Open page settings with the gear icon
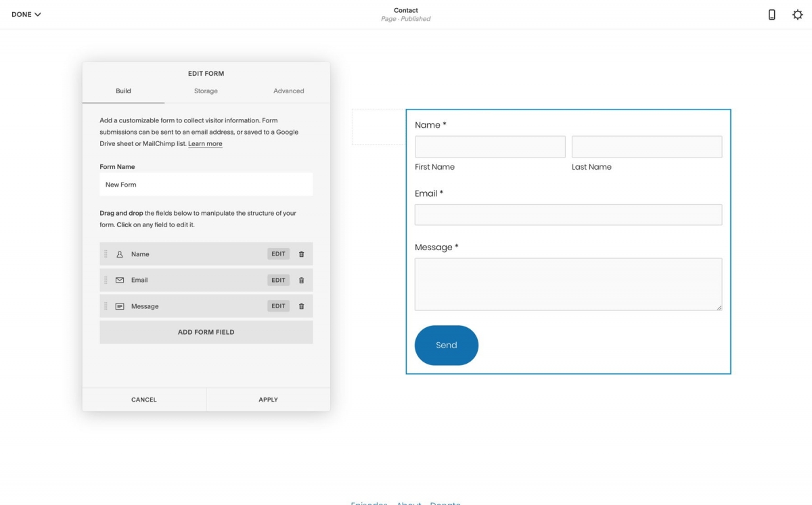812x505 pixels. 797,13
